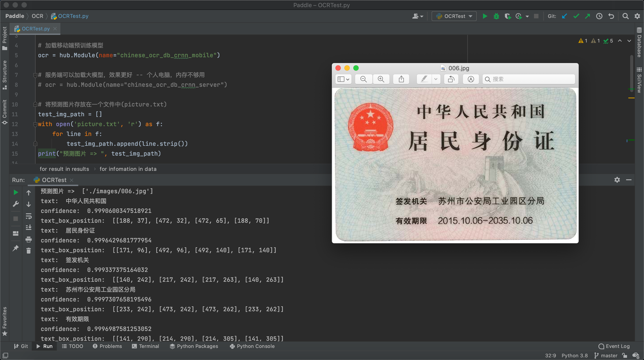Viewport: 644px width, 360px height.
Task: Click print icon in Run console
Action: [x=28, y=239]
